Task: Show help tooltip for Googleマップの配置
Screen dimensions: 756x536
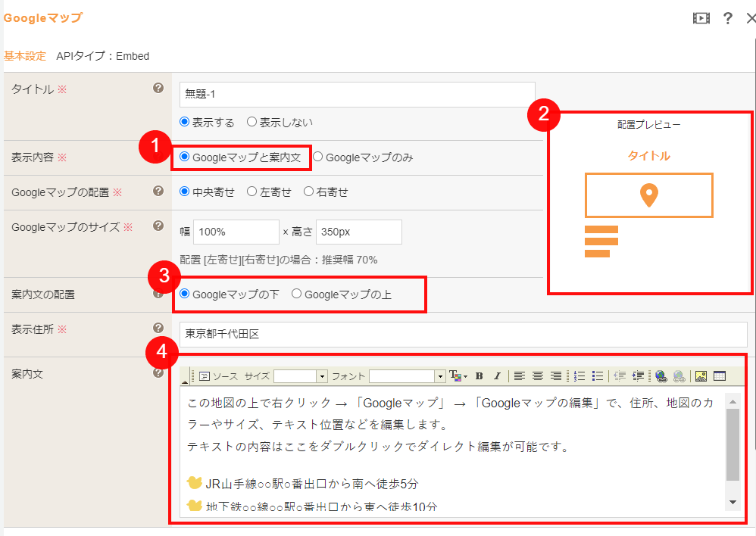Action: (158, 191)
